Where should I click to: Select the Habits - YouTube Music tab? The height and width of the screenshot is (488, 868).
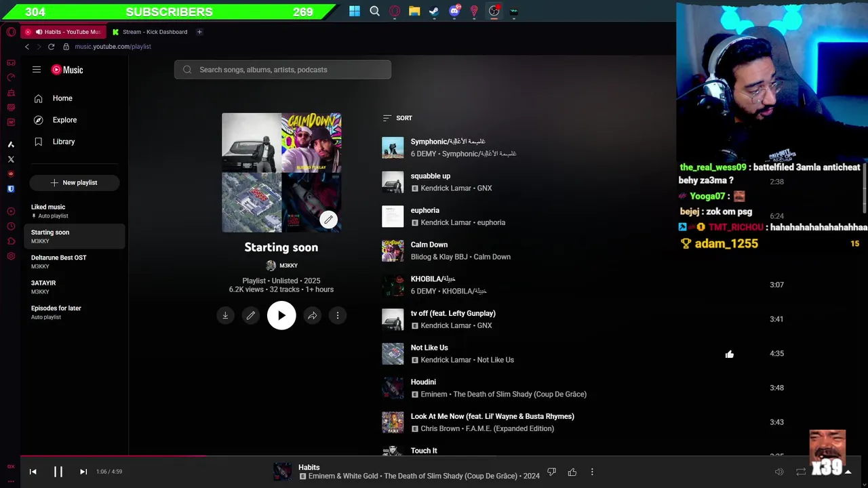[64, 32]
